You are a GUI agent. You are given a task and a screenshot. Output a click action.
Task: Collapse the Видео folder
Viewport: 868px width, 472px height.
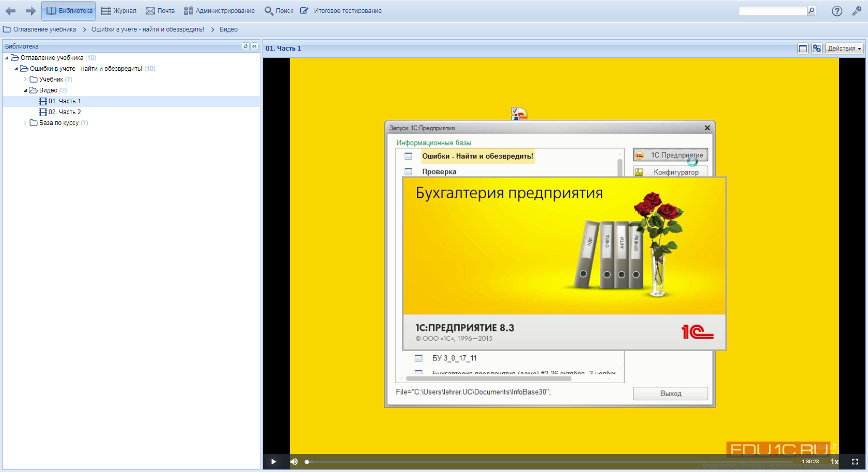(25, 90)
